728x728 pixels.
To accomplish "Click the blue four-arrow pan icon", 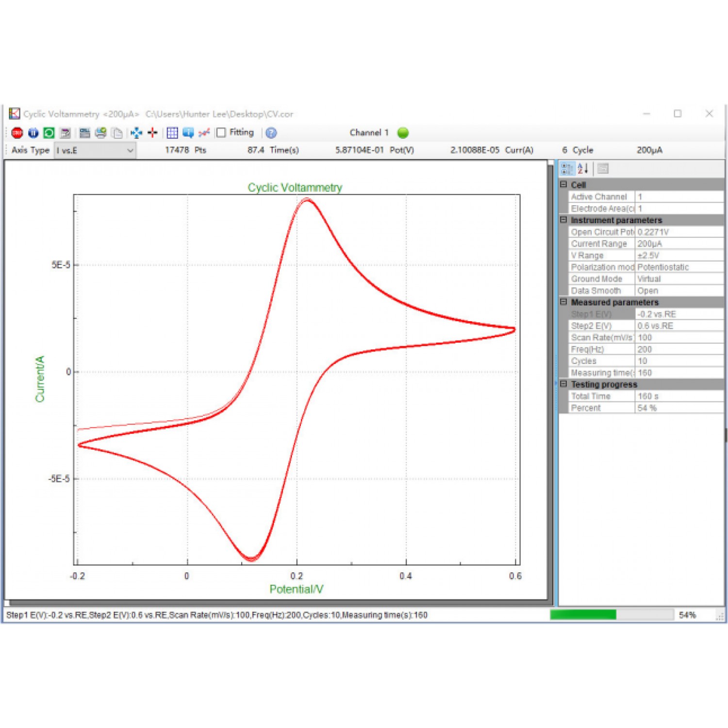I will pyautogui.click(x=136, y=133).
